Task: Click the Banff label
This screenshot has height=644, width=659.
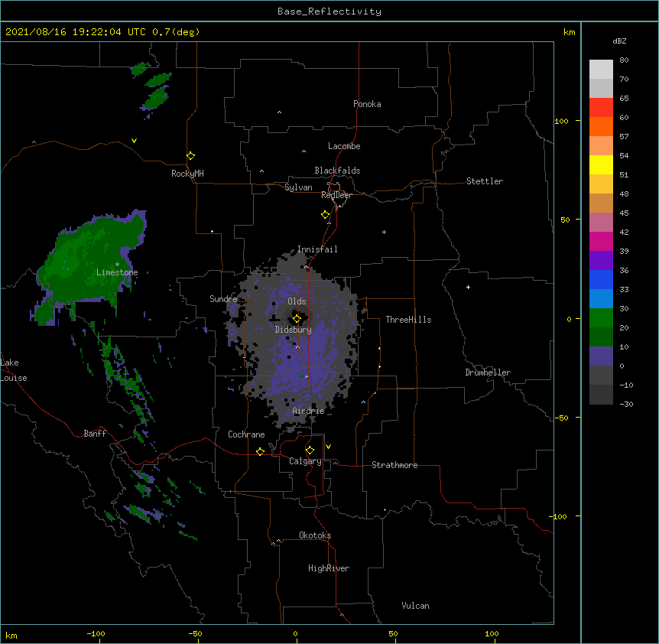Action: tap(95, 434)
